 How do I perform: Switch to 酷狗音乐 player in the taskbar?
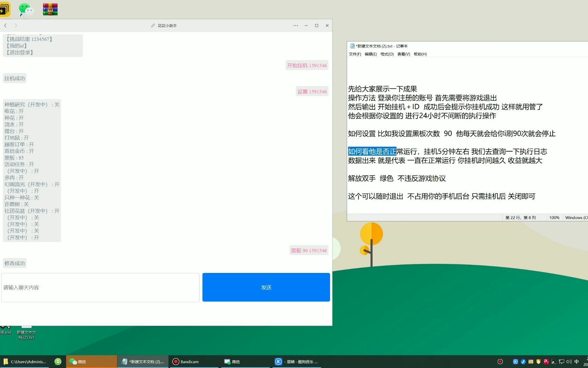(297, 362)
